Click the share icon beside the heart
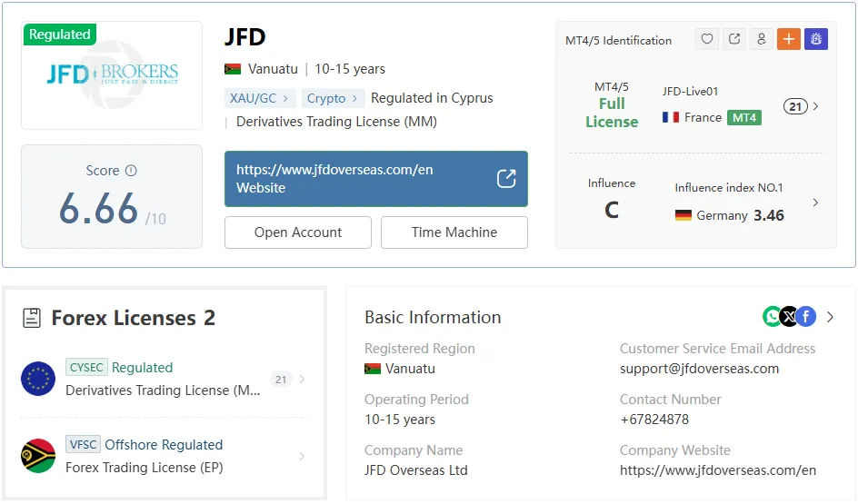This screenshot has height=504, width=858. coord(734,39)
